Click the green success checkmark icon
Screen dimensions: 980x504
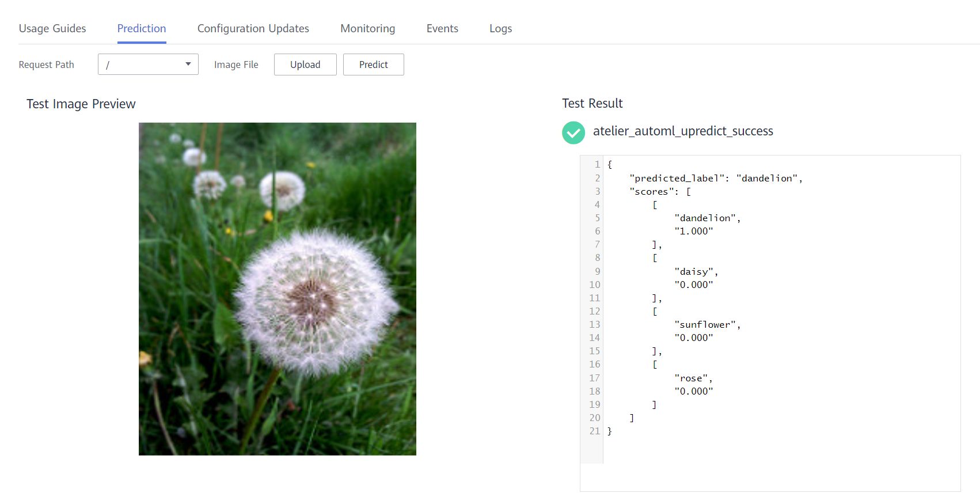pos(573,132)
